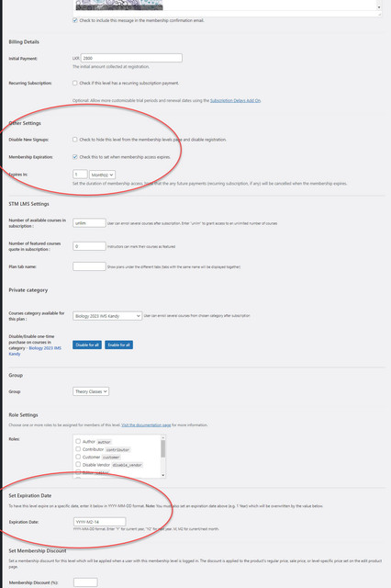
Task: Open courses category dropdown Biology 2023 IMS Kandy
Action: [107, 316]
